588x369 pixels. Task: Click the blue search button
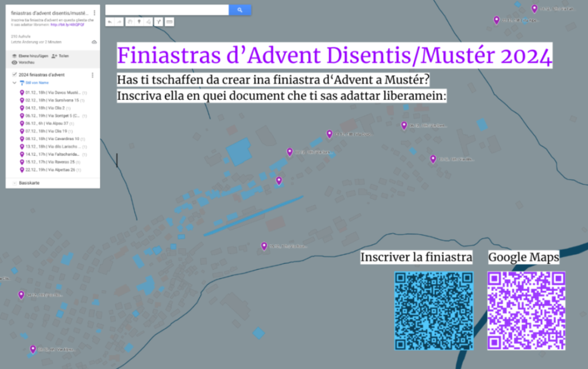pyautogui.click(x=239, y=10)
